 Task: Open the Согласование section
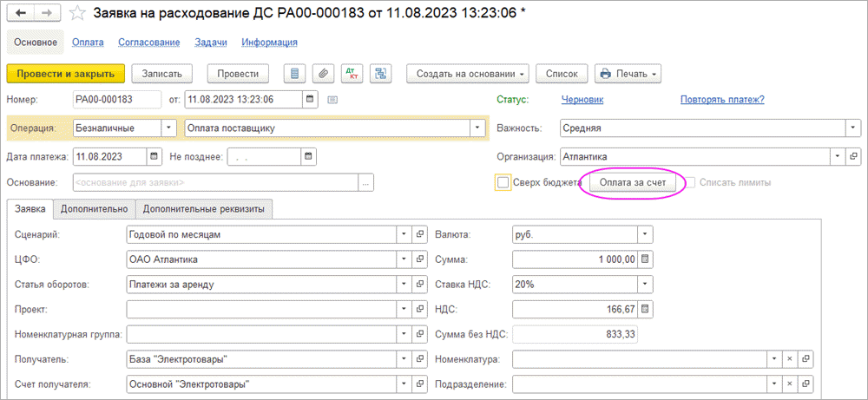click(149, 42)
